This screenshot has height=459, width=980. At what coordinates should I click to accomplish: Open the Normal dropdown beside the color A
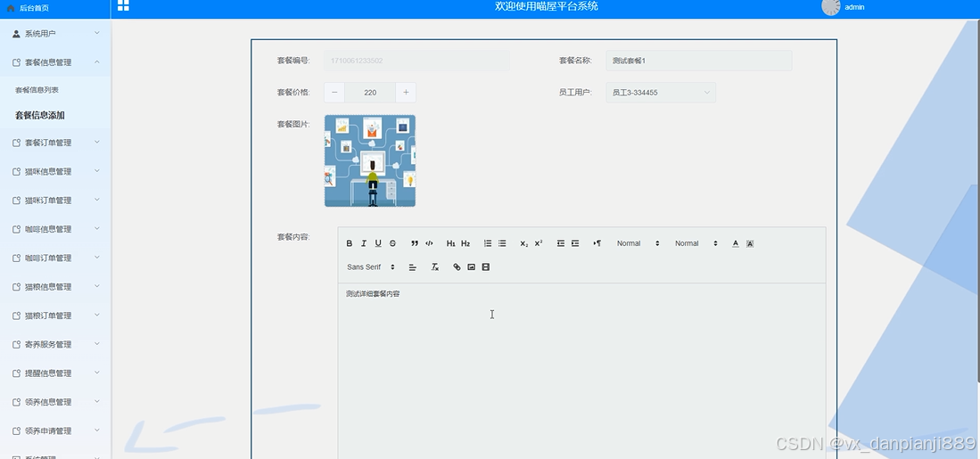[696, 243]
